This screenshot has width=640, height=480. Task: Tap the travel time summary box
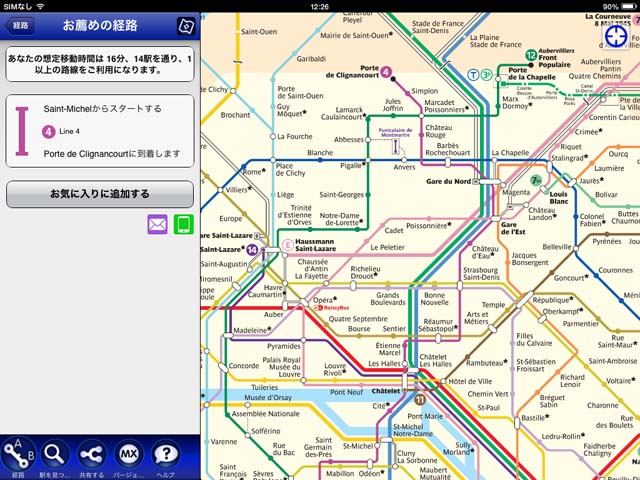point(100,64)
